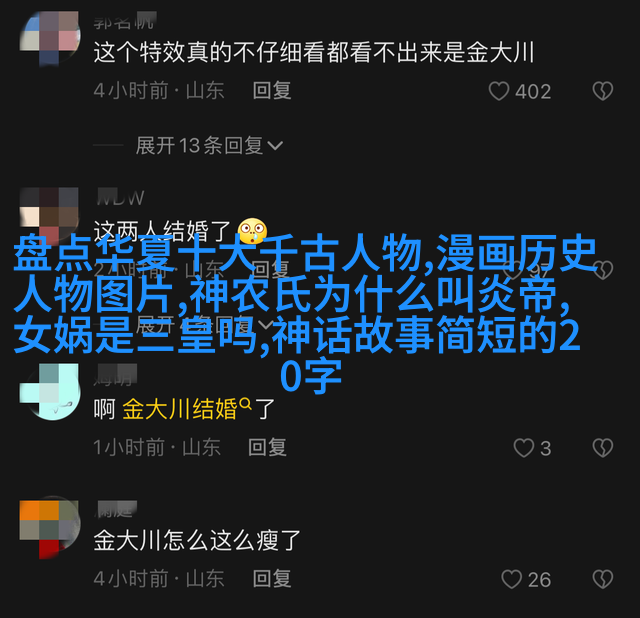Reply to the 1小时前 comment
Image resolution: width=640 pixels, height=618 pixels.
coord(267,447)
